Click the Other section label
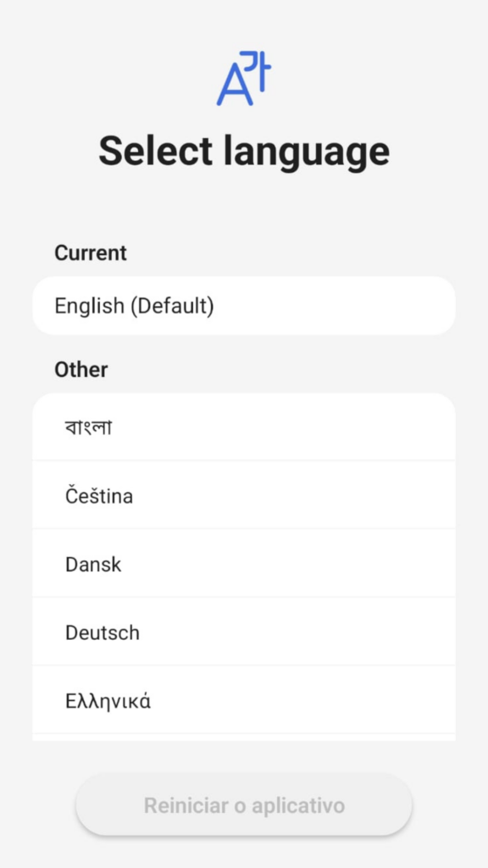The image size is (488, 868). pos(81,370)
